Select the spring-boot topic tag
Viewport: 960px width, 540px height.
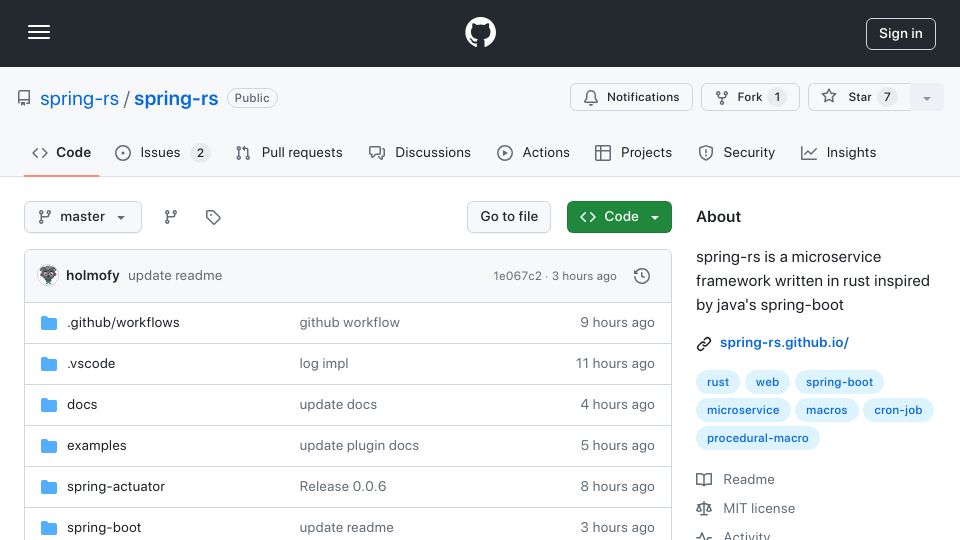839,382
